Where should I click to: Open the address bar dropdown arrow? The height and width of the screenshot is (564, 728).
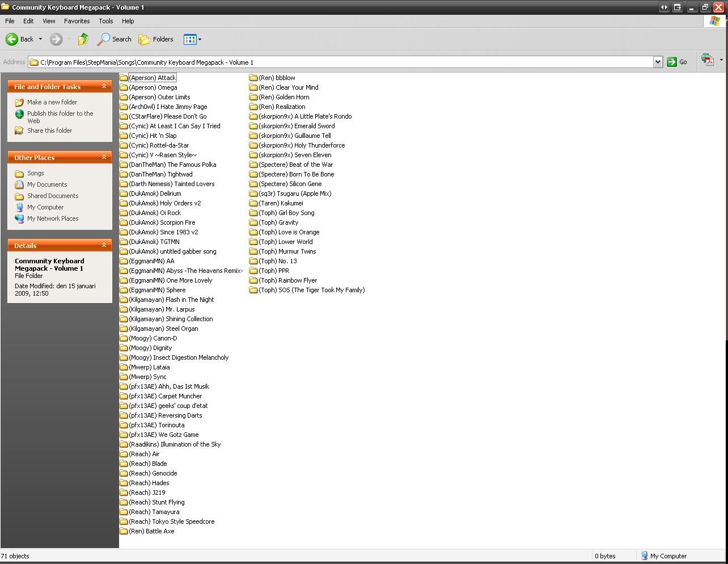(x=658, y=62)
